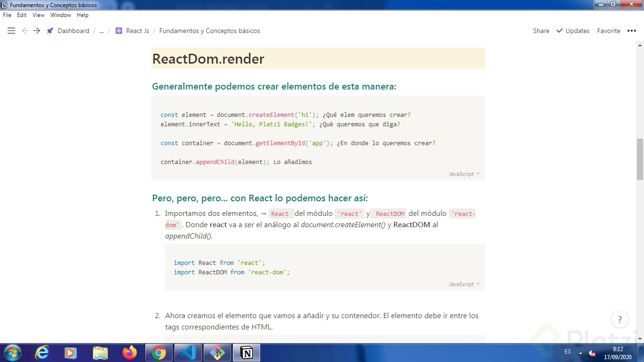
Task: Open the React Js breadcrumb page
Action: (x=132, y=31)
